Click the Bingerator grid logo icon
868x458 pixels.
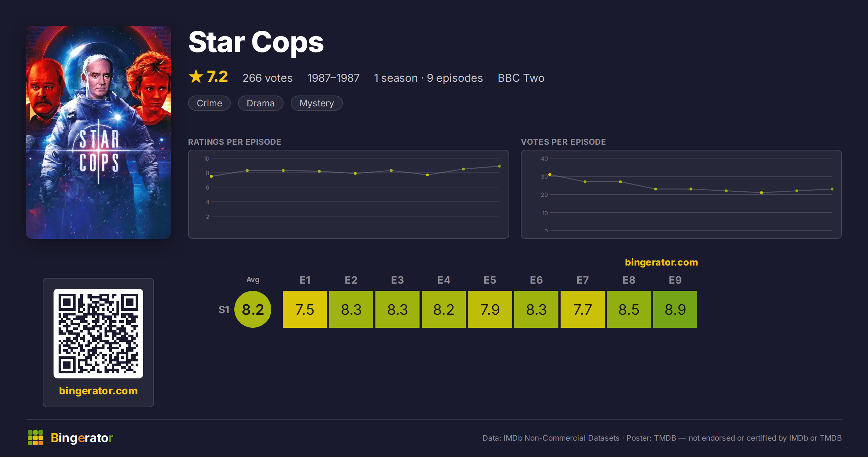[35, 438]
